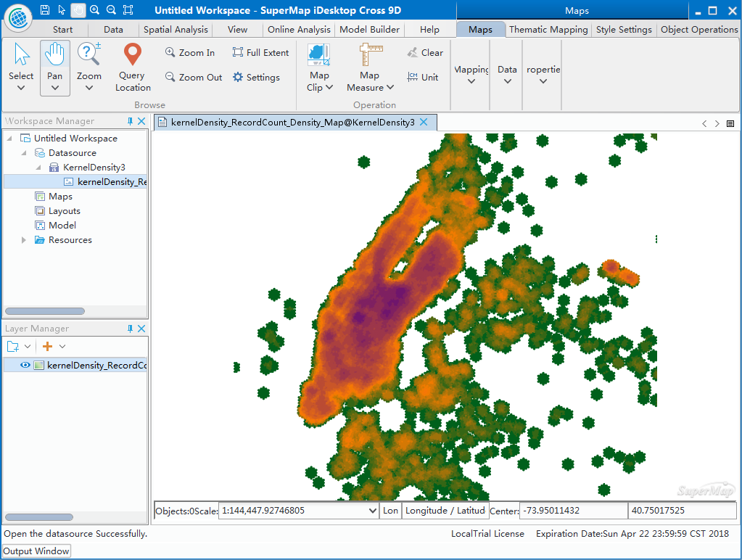The image size is (742, 560).
Task: Open the map scale dropdown
Action: [x=374, y=511]
